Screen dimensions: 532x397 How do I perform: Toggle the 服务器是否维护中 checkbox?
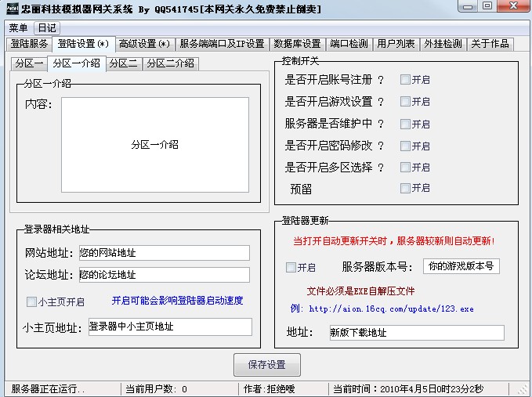(405, 124)
